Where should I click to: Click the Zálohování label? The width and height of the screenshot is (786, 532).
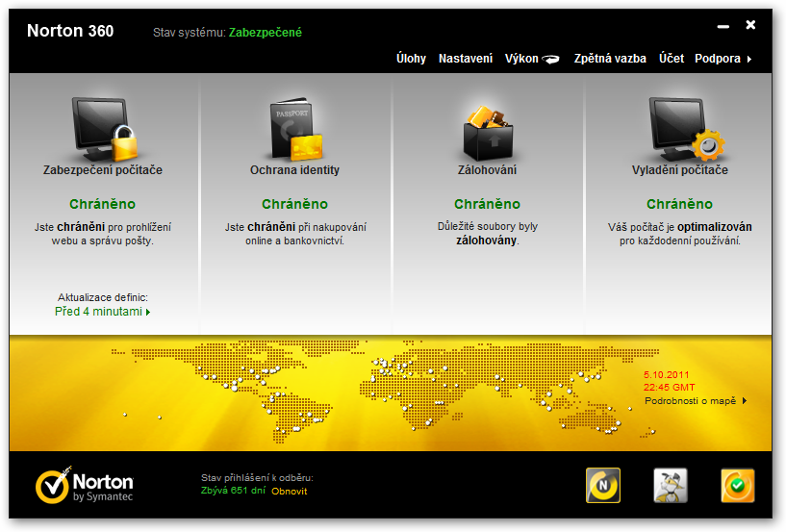487,170
